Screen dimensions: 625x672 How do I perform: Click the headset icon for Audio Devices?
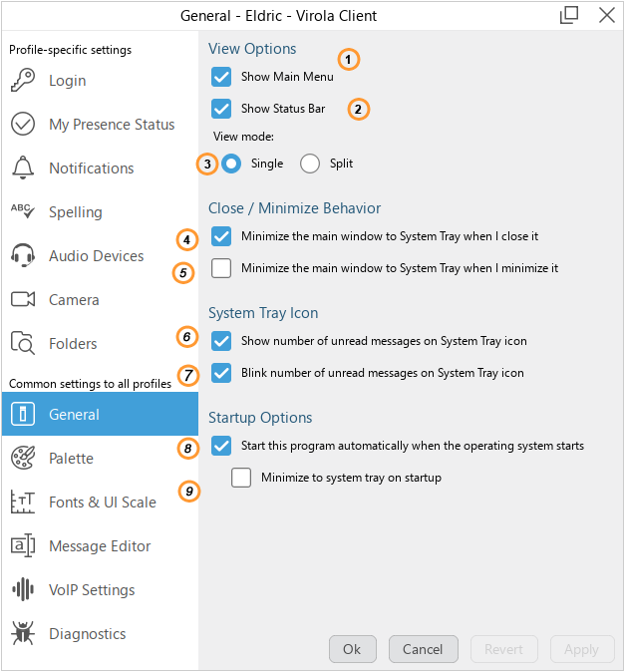pyautogui.click(x=22, y=256)
